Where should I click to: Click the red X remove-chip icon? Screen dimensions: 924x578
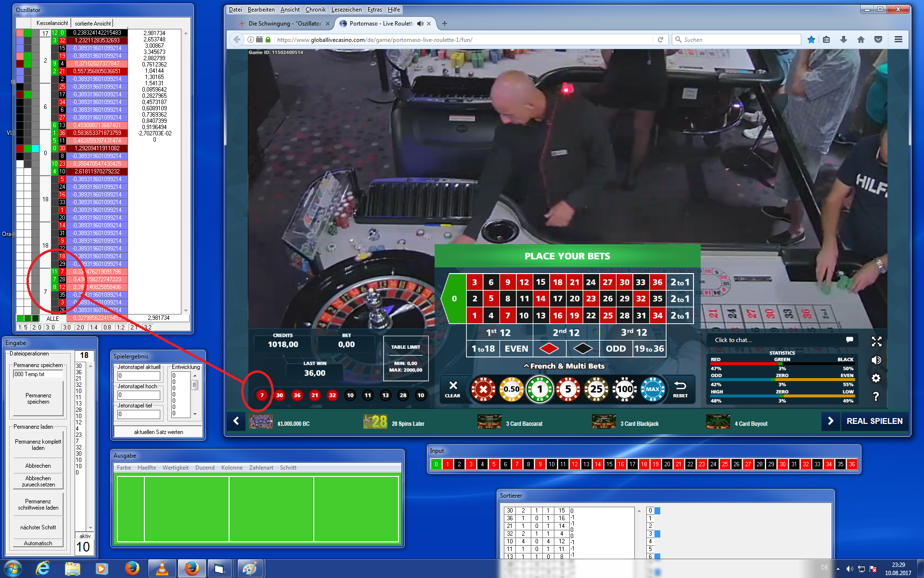pyautogui.click(x=483, y=389)
